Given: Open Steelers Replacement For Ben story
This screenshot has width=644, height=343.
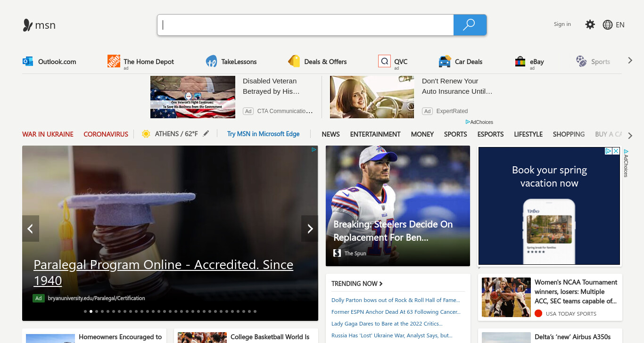Looking at the screenshot, I should [393, 231].
